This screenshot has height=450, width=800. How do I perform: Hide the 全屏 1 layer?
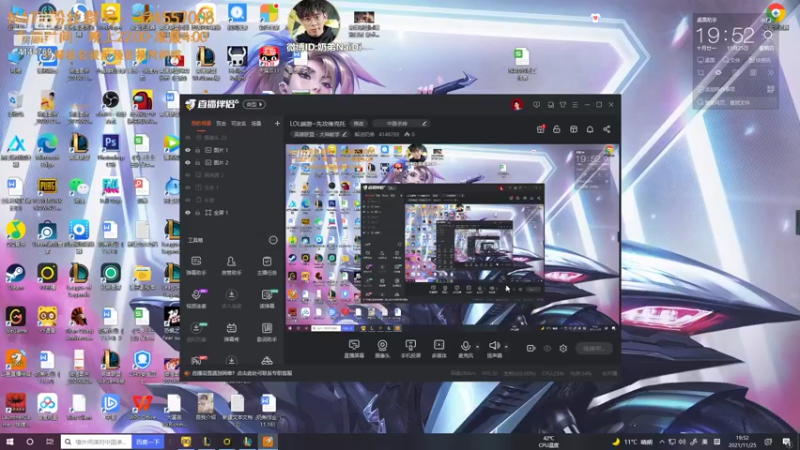tap(188, 212)
